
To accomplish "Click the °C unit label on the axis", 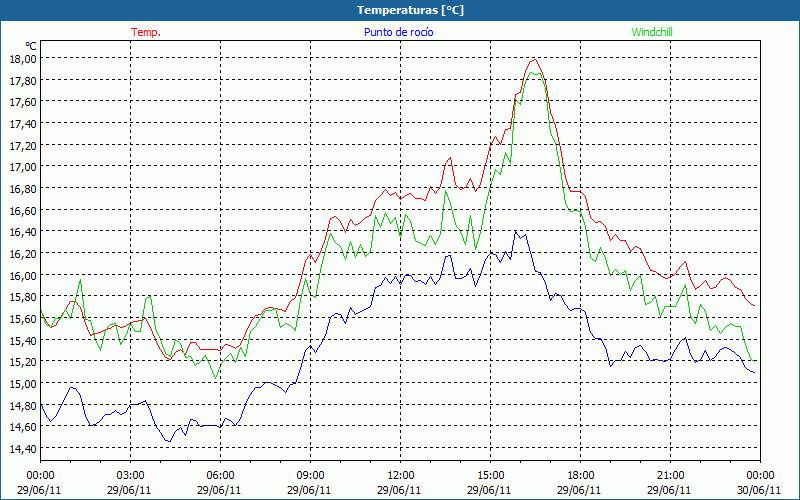I will click(31, 47).
